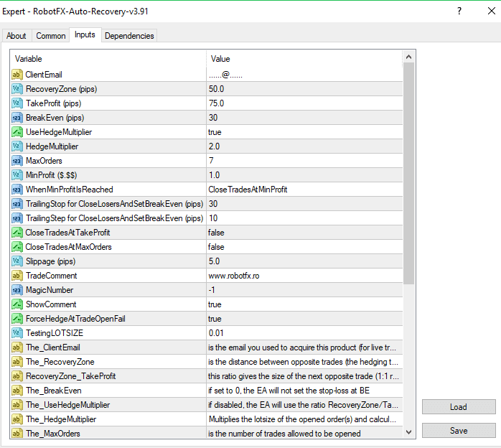Click the icon next to WhenMinProfitIsReached

click(17, 190)
